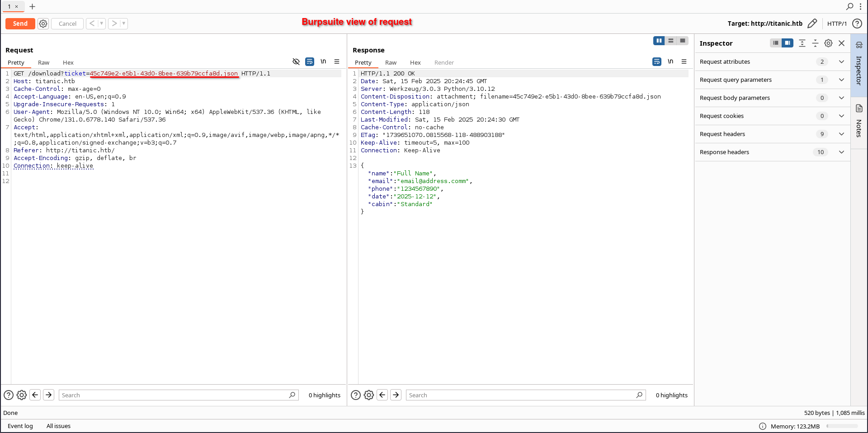
Task: Switch Response view to Hex tab
Action: [x=415, y=62]
